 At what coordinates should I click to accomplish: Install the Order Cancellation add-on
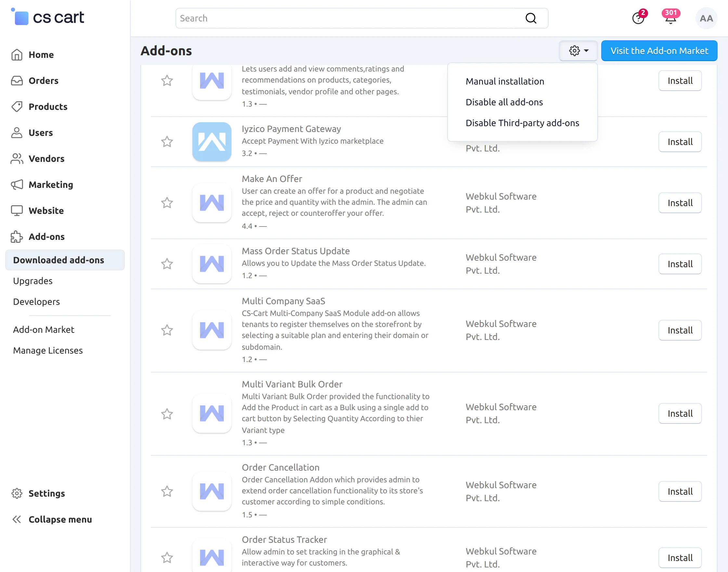tap(680, 491)
